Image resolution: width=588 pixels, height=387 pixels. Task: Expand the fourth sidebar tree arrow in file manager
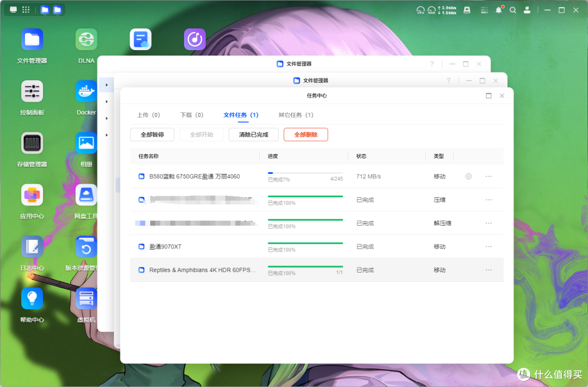107,135
